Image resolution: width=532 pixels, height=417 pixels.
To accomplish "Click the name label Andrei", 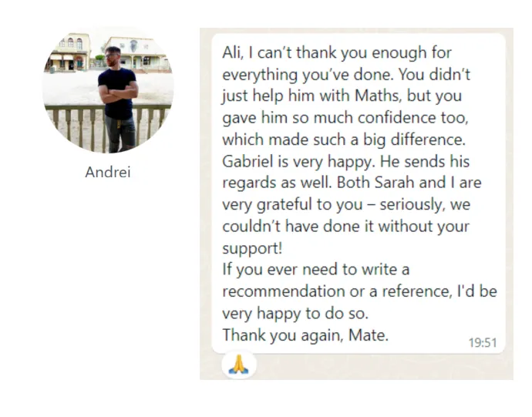I will pyautogui.click(x=108, y=172).
